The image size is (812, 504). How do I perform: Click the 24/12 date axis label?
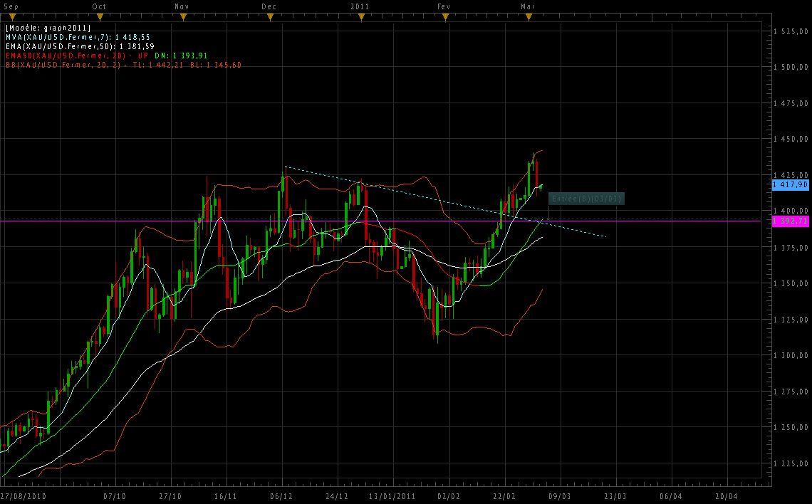click(337, 497)
